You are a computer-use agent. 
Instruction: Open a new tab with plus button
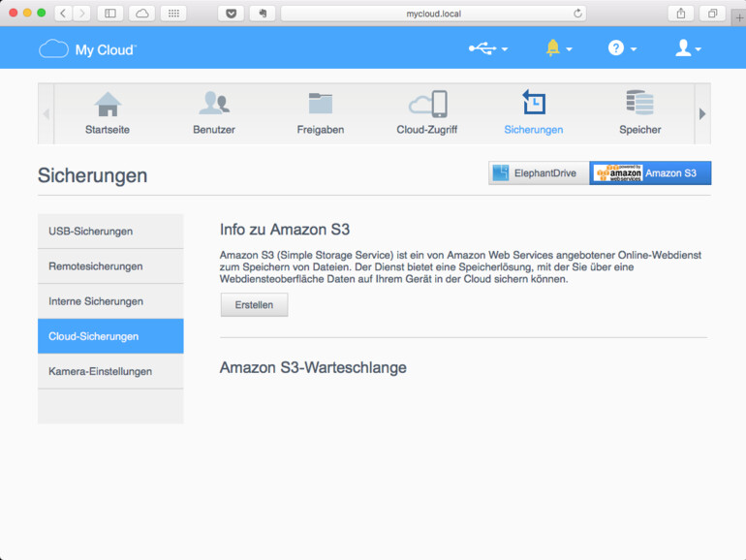739,18
